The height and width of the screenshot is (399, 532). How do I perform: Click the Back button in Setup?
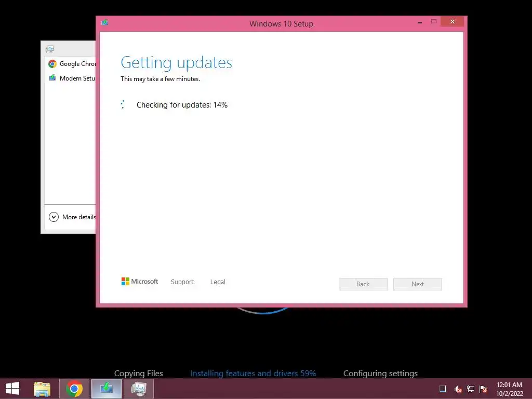(363, 284)
